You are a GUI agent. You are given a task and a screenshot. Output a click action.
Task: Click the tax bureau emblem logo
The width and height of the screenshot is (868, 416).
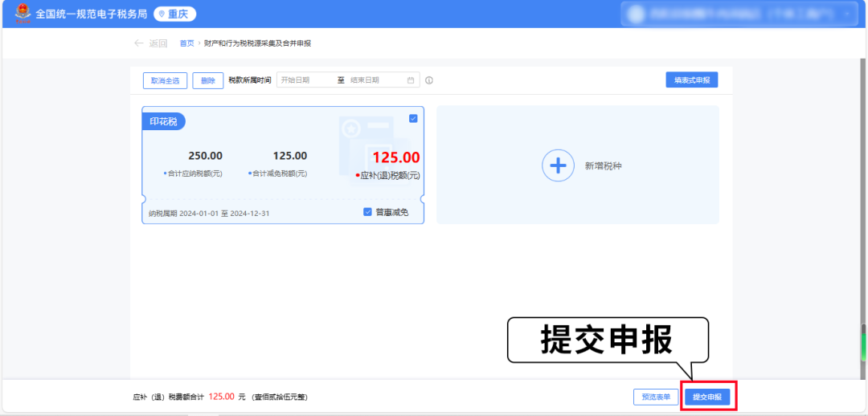tap(20, 14)
